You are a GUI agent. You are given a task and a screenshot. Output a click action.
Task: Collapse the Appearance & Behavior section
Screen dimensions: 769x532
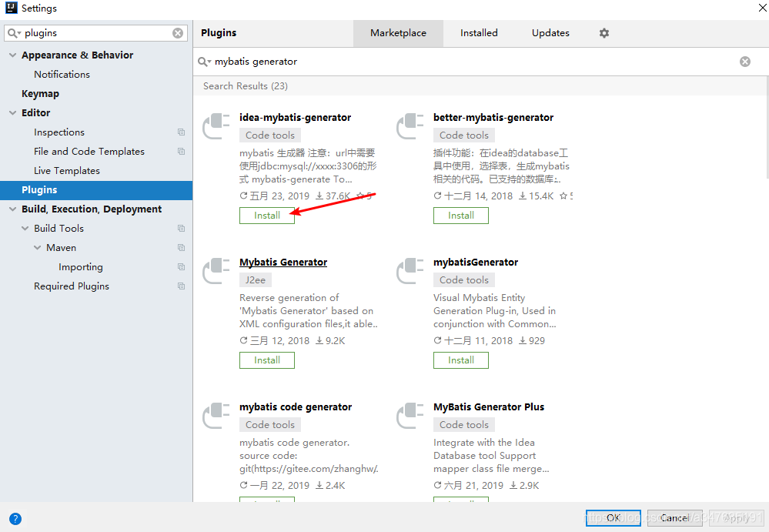[13, 55]
